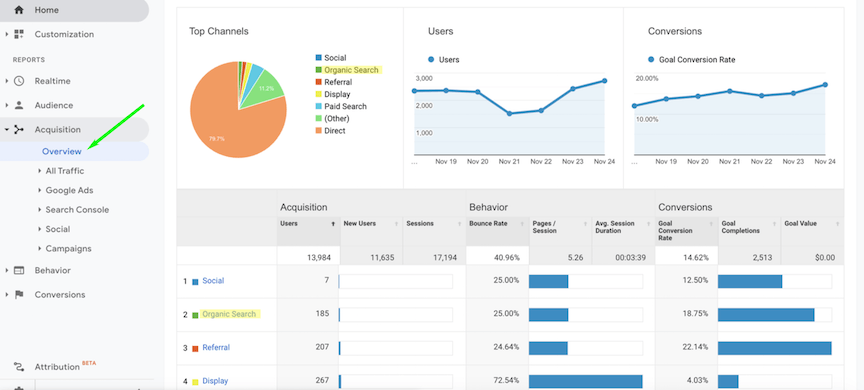Open Home in the sidebar
This screenshot has height=390, width=864.
(x=74, y=10)
